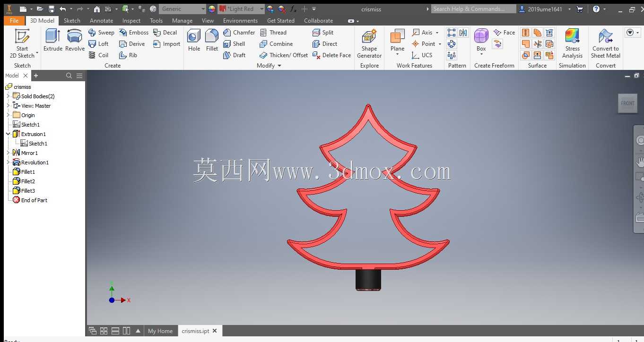Open Stress Analysis simulation
644x342 pixels.
click(572, 43)
